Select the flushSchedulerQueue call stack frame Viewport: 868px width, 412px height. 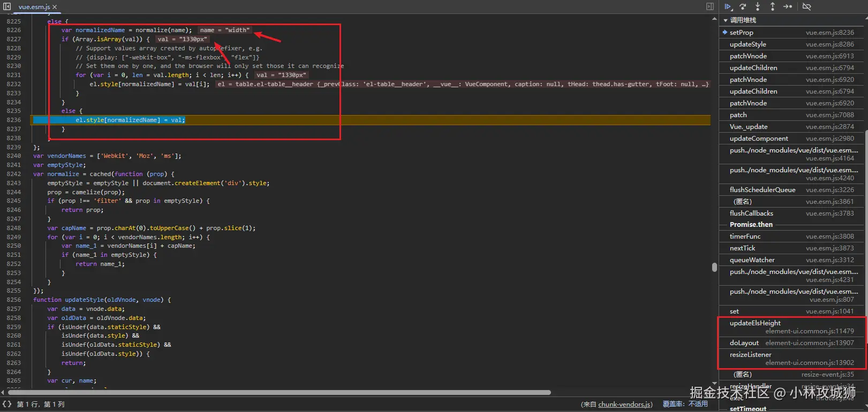(791, 190)
